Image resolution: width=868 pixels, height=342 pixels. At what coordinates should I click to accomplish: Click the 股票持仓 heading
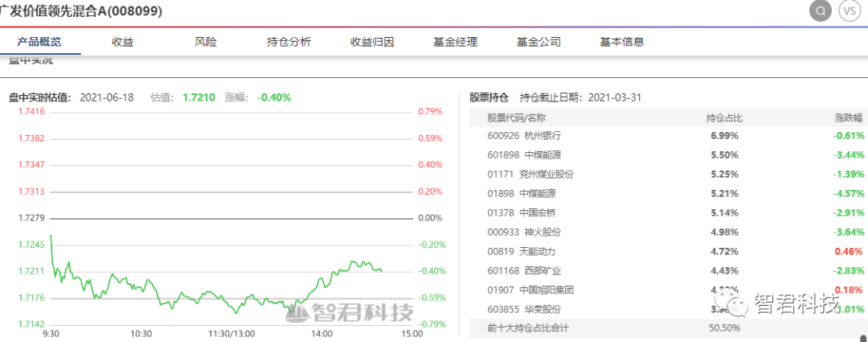click(489, 97)
